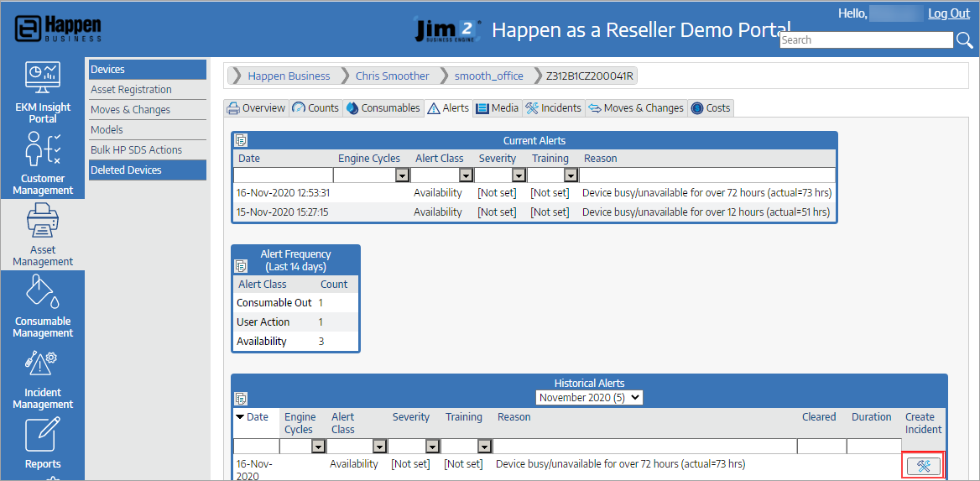Open Asset Management printer icon
The width and height of the screenshot is (980, 481).
point(43,220)
